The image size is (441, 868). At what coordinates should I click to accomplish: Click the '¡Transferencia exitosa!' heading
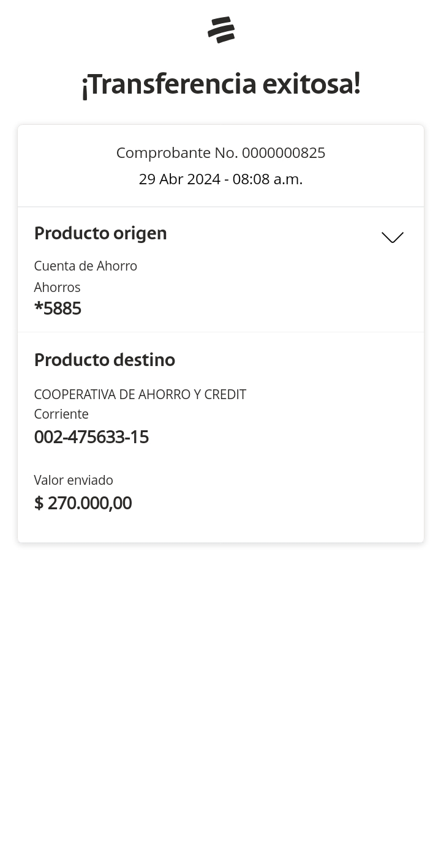221,84
